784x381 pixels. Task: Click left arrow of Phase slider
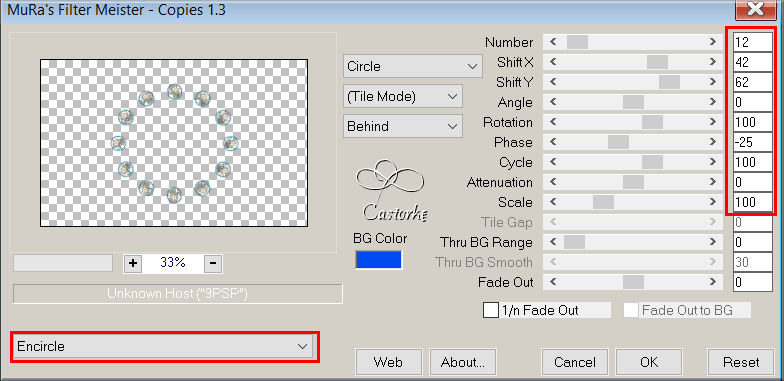click(x=553, y=142)
